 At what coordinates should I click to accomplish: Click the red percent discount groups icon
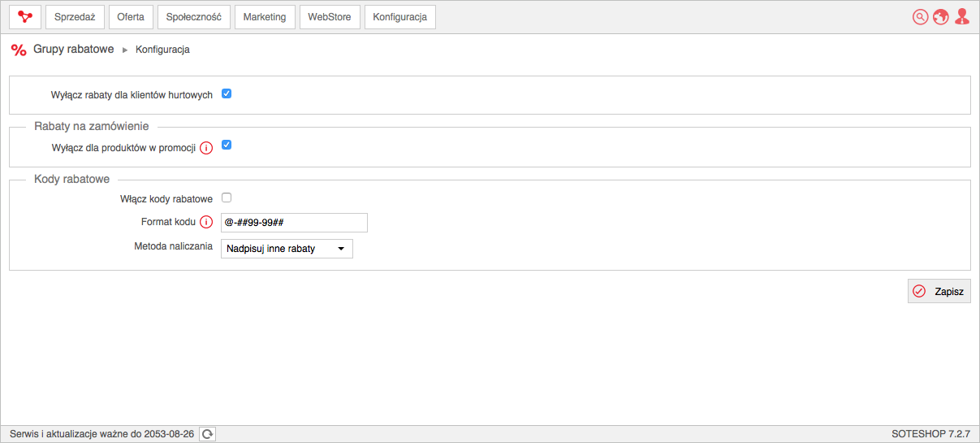19,50
